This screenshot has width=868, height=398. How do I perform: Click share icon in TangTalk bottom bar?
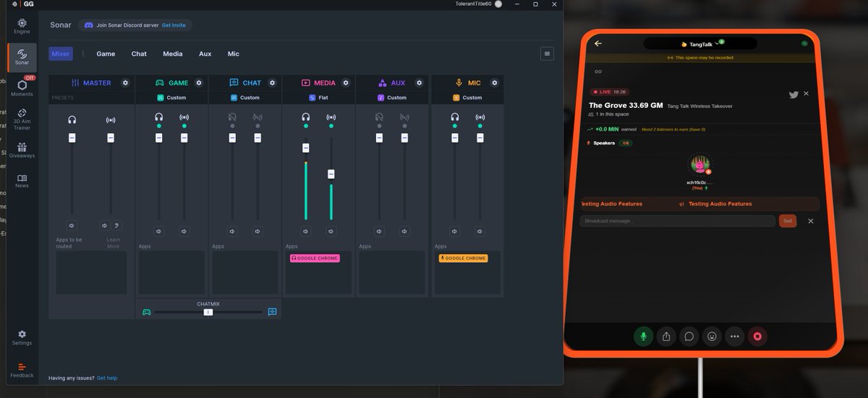coord(666,336)
